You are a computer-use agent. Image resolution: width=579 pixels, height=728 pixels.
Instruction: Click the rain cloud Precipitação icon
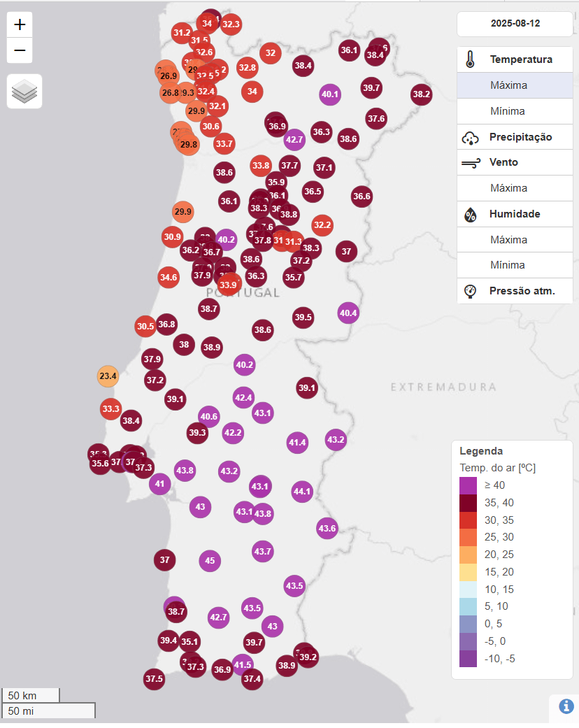(471, 138)
